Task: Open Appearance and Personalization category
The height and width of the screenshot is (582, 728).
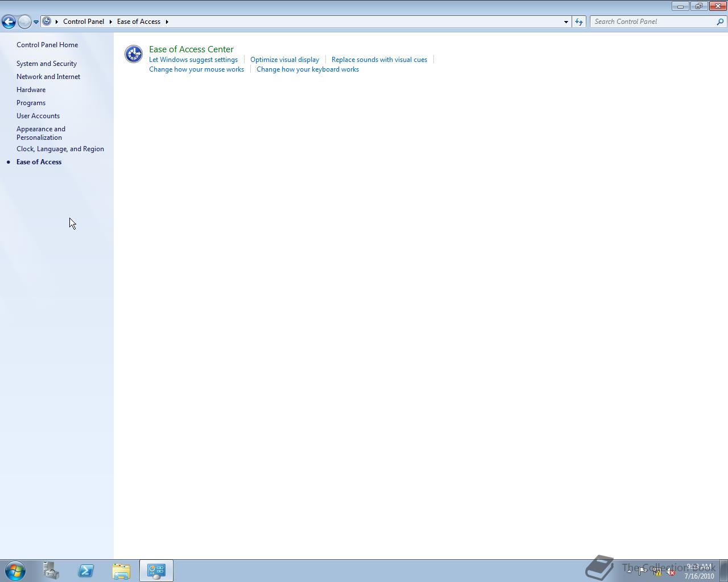Action: 41,133
